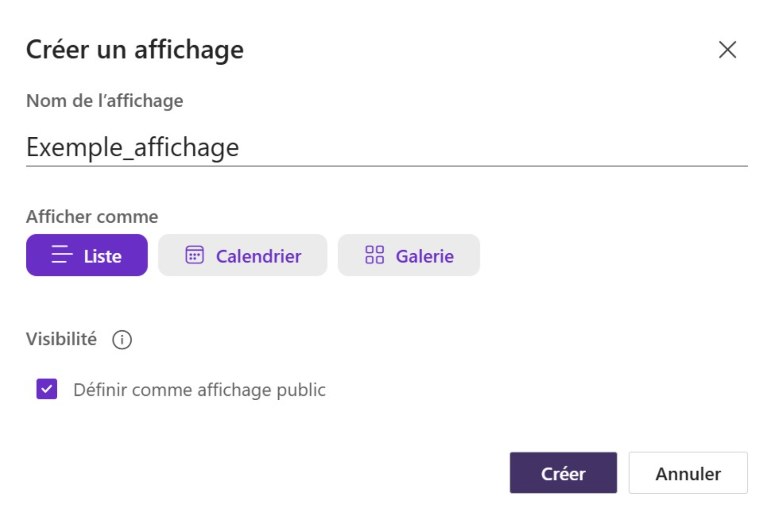The height and width of the screenshot is (532, 774).
Task: Click the Liste view lines icon
Action: [62, 255]
